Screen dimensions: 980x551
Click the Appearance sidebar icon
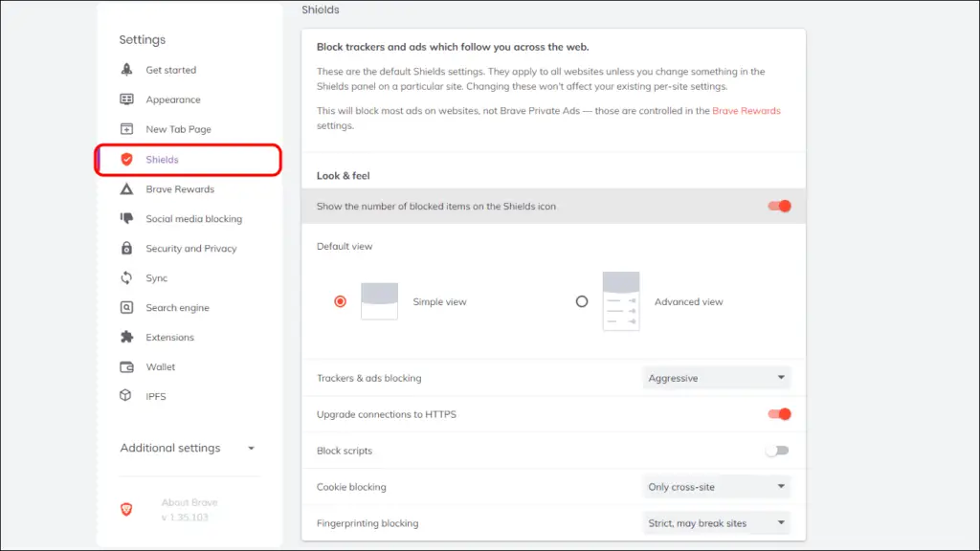click(126, 99)
